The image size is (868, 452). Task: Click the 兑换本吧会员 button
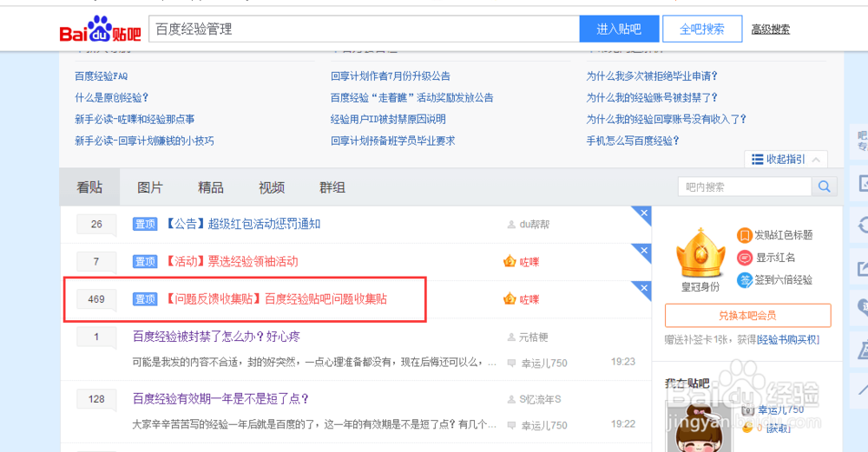click(x=747, y=315)
